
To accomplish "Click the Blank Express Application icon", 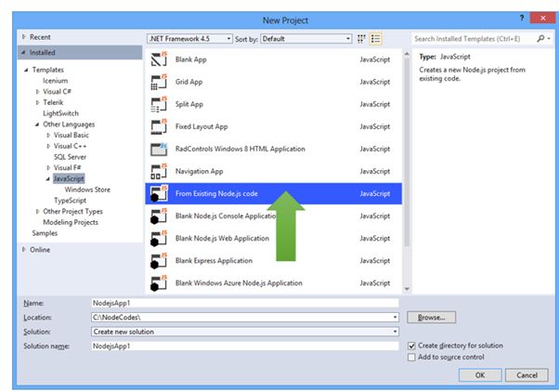I will (x=159, y=261).
